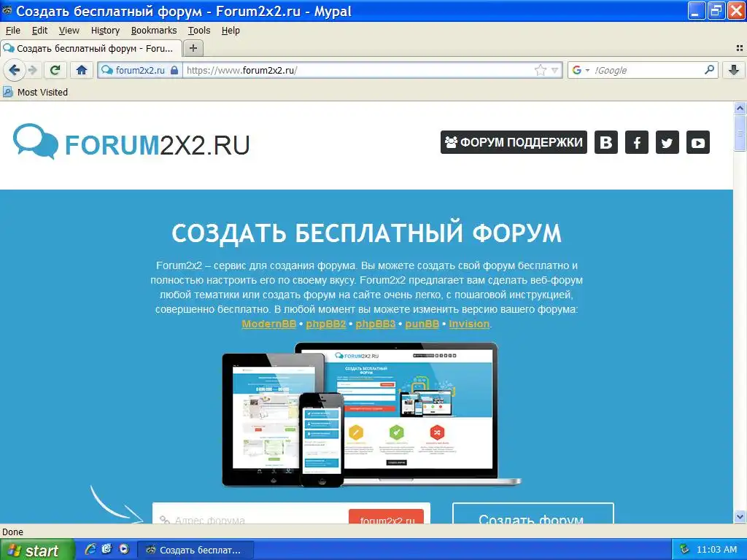Click the vertical scrollbar thumb
Image resolution: width=747 pixels, height=560 pixels.
[x=740, y=133]
